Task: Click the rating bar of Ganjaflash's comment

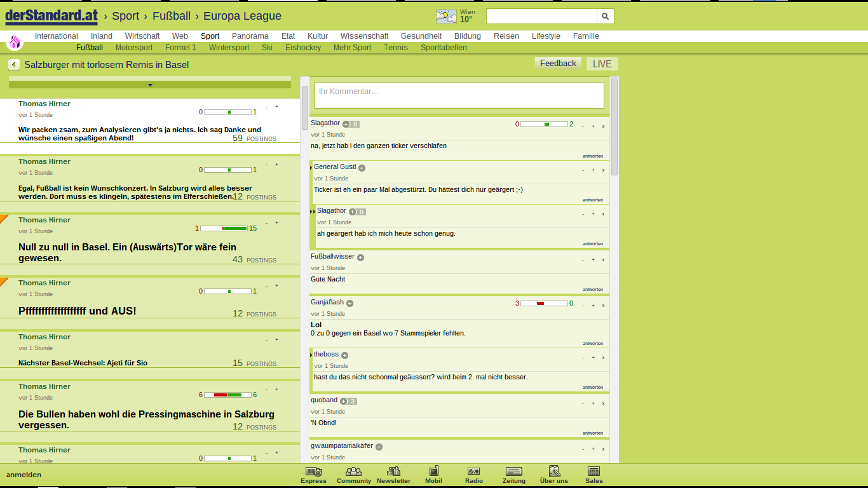Action: click(544, 303)
